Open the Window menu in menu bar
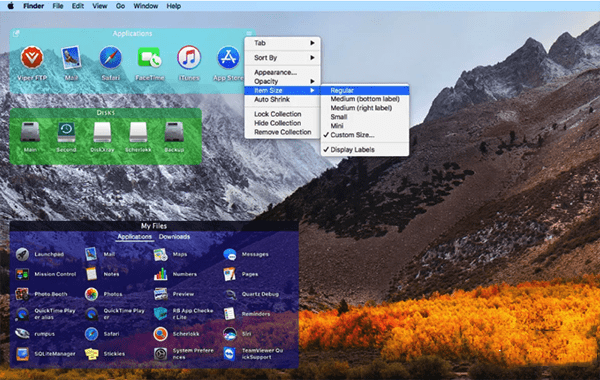Image resolution: width=600 pixels, height=380 pixels. (145, 6)
